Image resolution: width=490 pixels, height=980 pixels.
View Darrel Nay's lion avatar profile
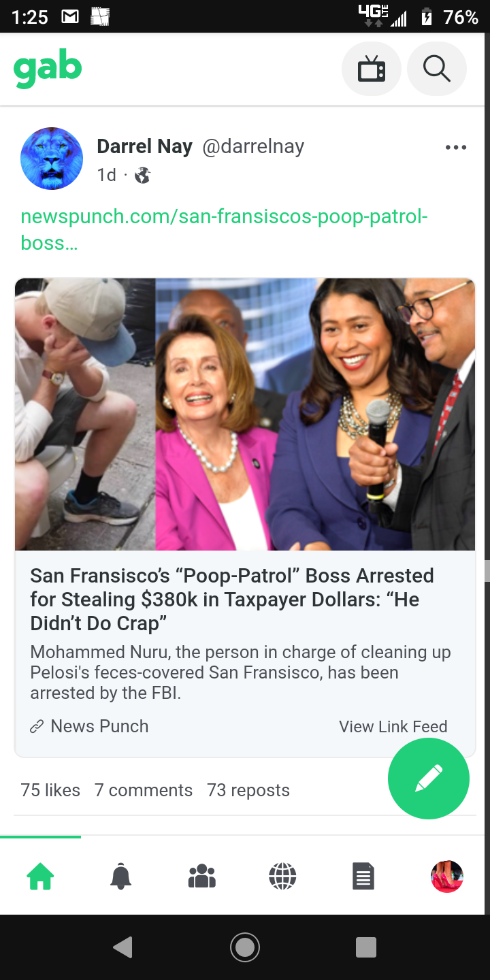point(52,159)
